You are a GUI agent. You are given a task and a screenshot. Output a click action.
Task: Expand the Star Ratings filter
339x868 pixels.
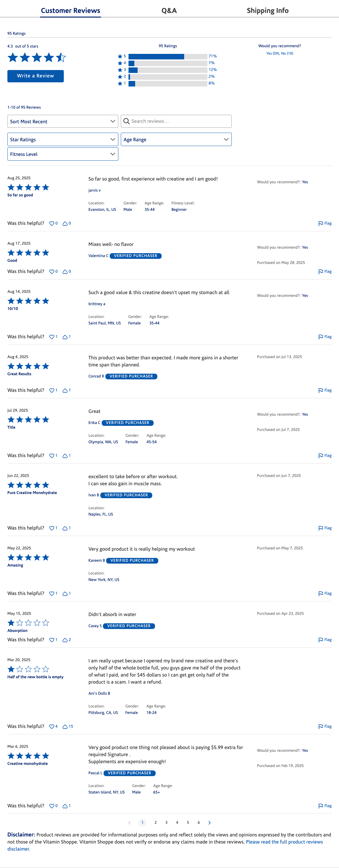[x=62, y=139]
